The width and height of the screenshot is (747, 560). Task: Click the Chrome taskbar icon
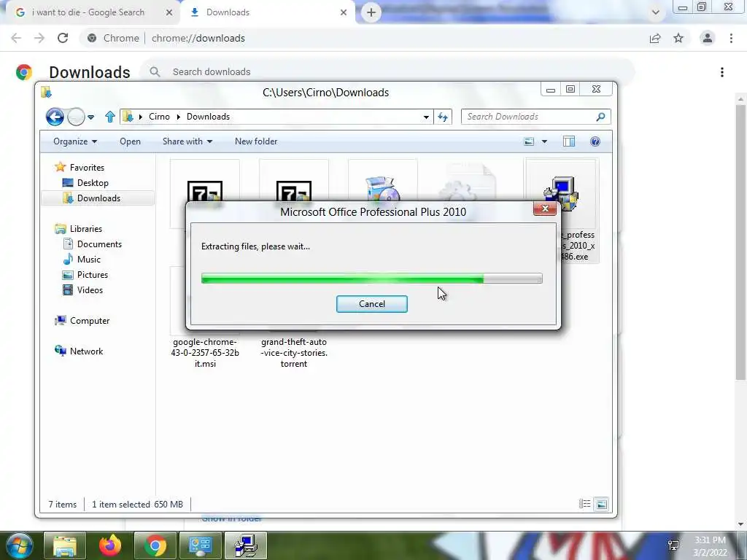[x=155, y=545]
